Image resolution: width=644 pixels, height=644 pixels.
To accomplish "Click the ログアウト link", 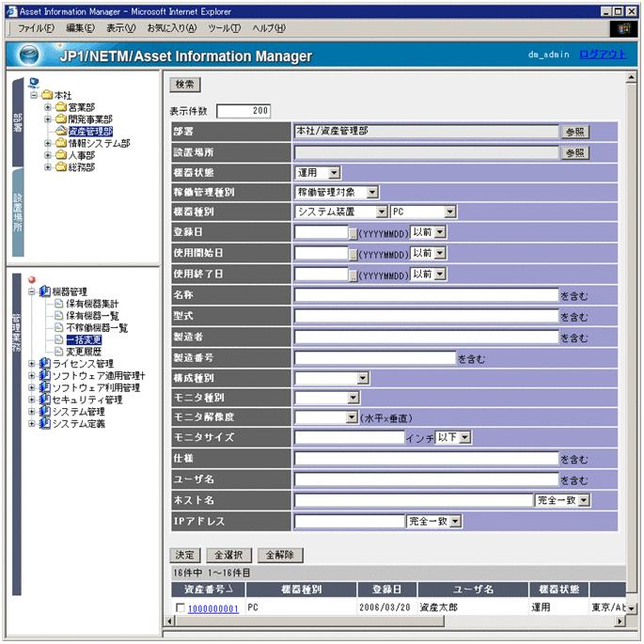I will pyautogui.click(x=602, y=55).
